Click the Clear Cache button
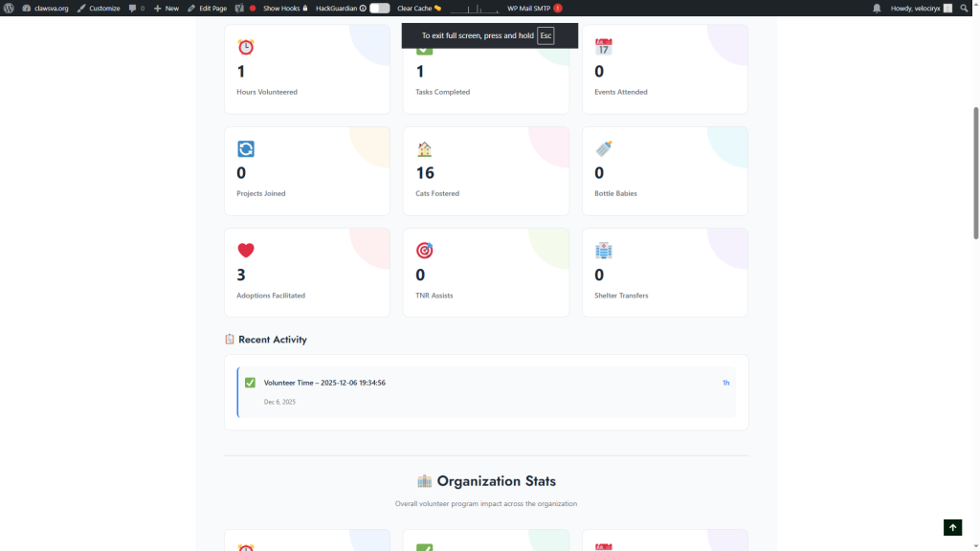This screenshot has height=551, width=980. [x=419, y=8]
